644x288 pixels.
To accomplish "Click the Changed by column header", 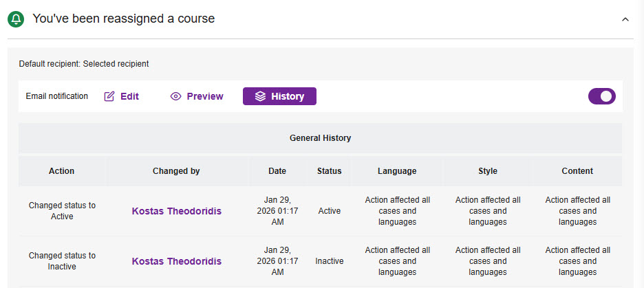I will click(x=176, y=171).
